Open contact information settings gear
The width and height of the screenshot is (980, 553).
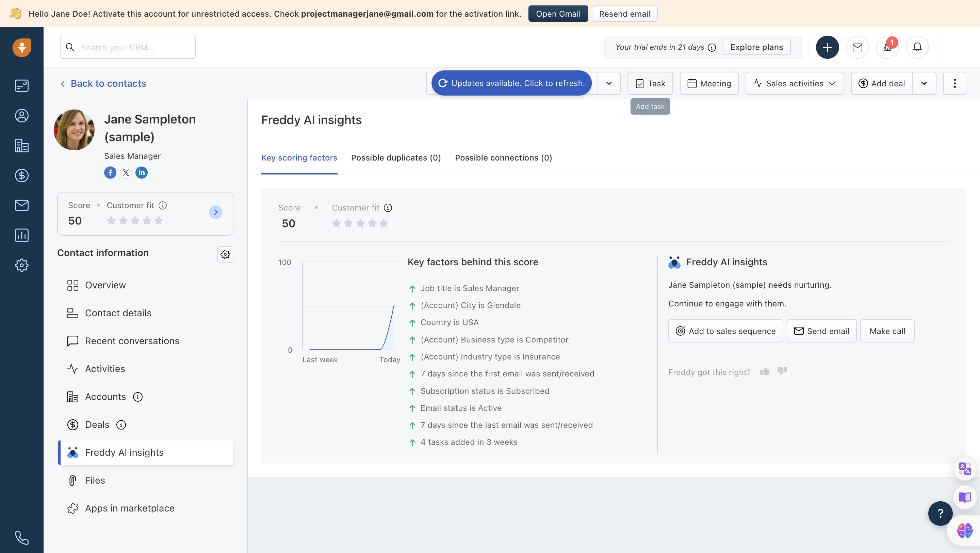click(x=225, y=254)
